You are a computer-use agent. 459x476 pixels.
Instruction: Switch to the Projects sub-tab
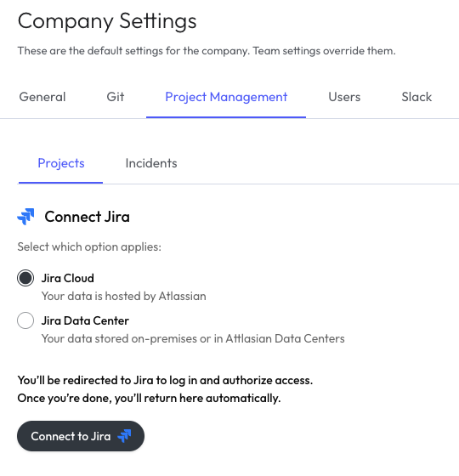61,163
